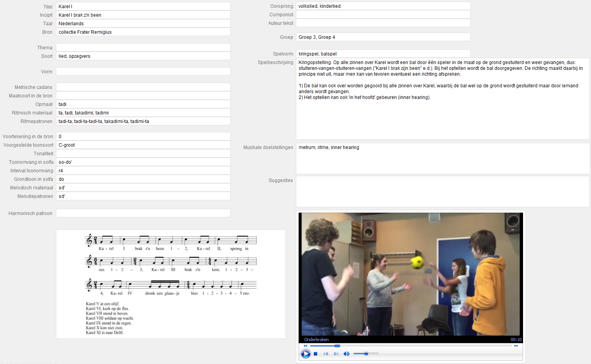Click the Titel field containing Karel I
The image size is (591, 364).
tap(143, 7)
